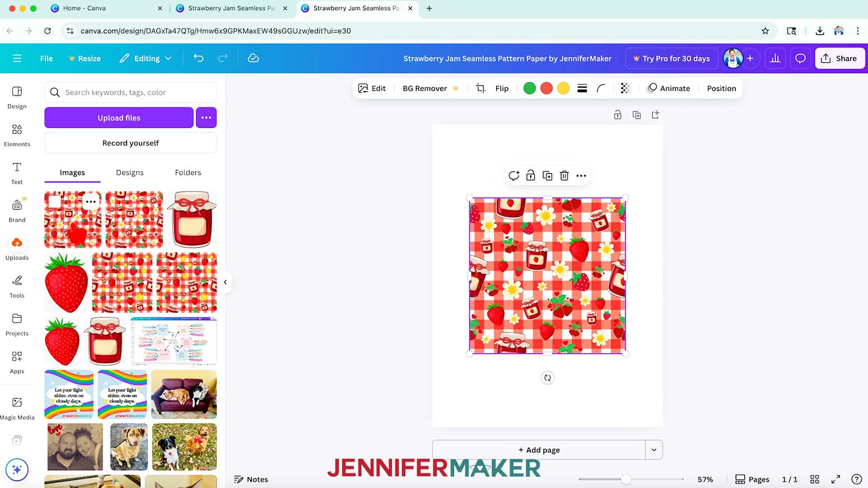The height and width of the screenshot is (488, 868).
Task: Click the Canva AI assistant sparkle button
Action: [17, 470]
